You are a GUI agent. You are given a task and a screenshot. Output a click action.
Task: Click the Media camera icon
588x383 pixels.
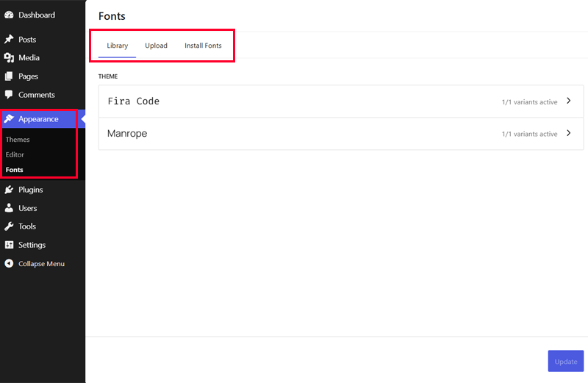pyautogui.click(x=9, y=58)
